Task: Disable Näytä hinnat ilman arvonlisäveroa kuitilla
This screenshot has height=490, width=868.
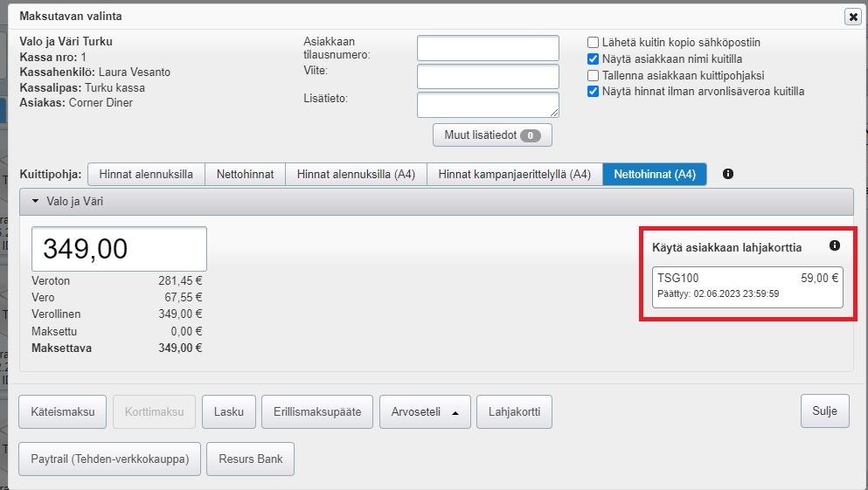Action: [x=594, y=91]
